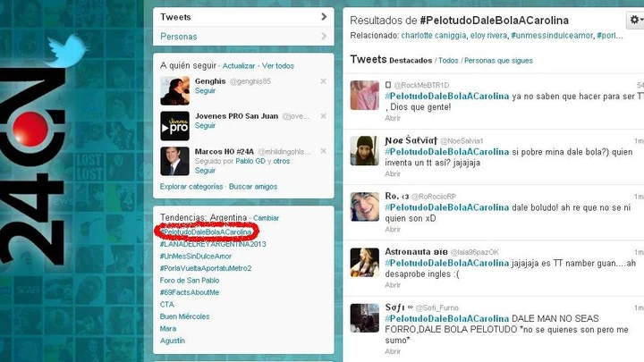Click the Twitter bird logo

65,50
